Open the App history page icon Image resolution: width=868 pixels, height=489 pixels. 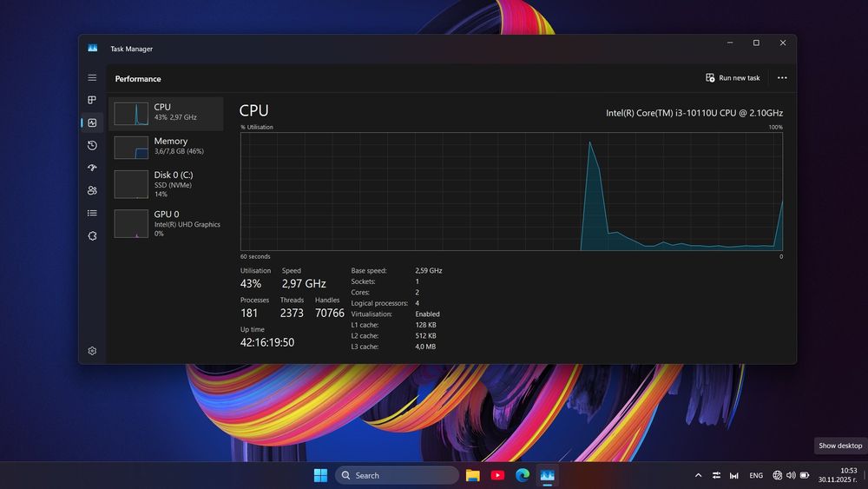tap(92, 145)
